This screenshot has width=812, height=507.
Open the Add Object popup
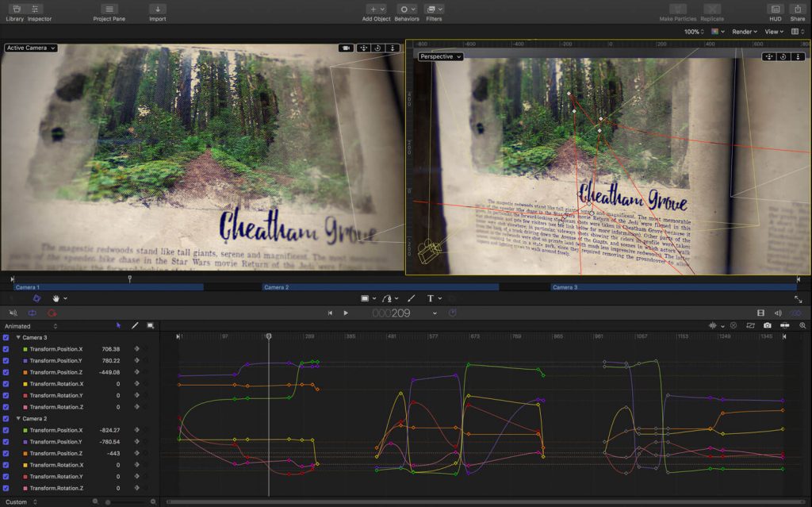(x=376, y=10)
